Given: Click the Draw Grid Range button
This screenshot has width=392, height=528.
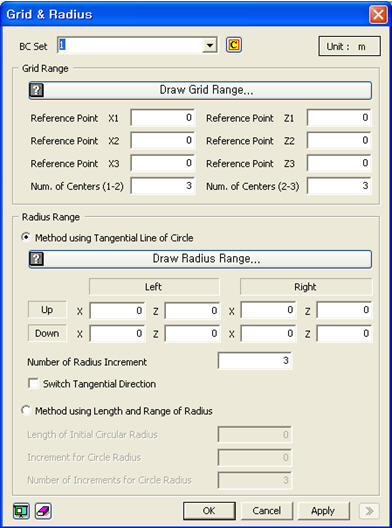Looking at the screenshot, I should [x=200, y=90].
